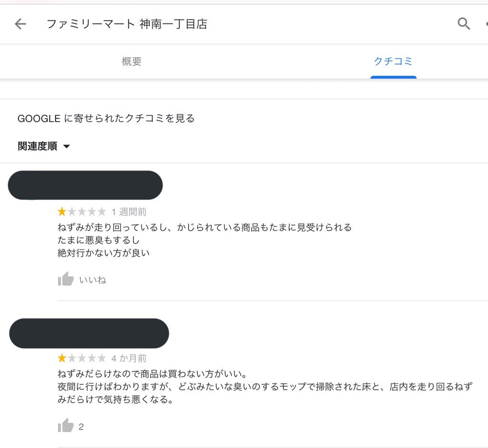Click the star rating on the 4 か月前 review
Screen dimensions: 488x448
pyautogui.click(x=81, y=358)
